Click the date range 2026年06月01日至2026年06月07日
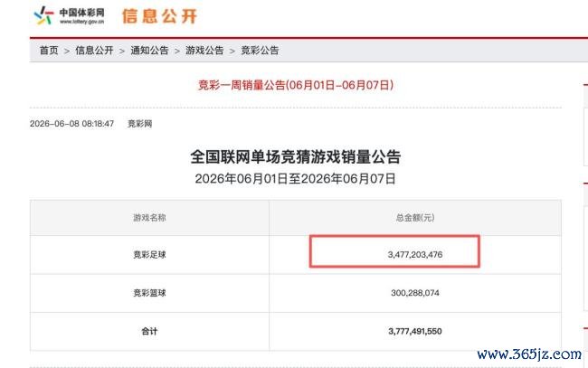The image size is (588, 368). coord(296,179)
